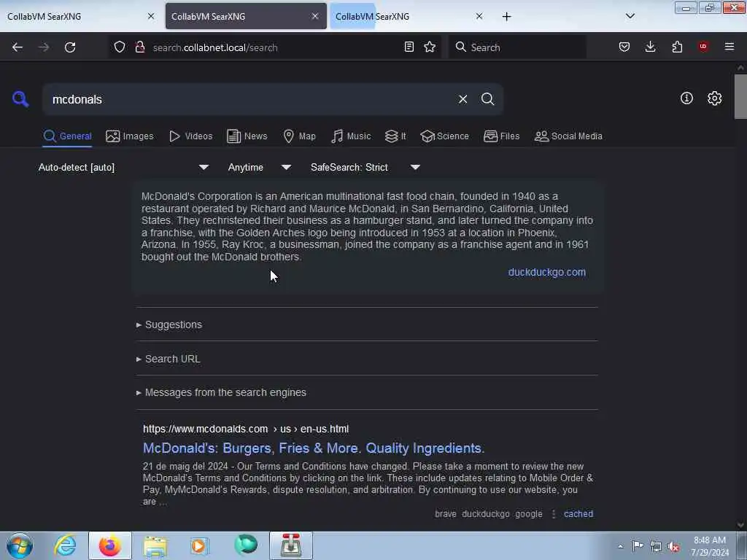Open the duckduckgo.com infobox link
The image size is (747, 560).
(x=547, y=273)
